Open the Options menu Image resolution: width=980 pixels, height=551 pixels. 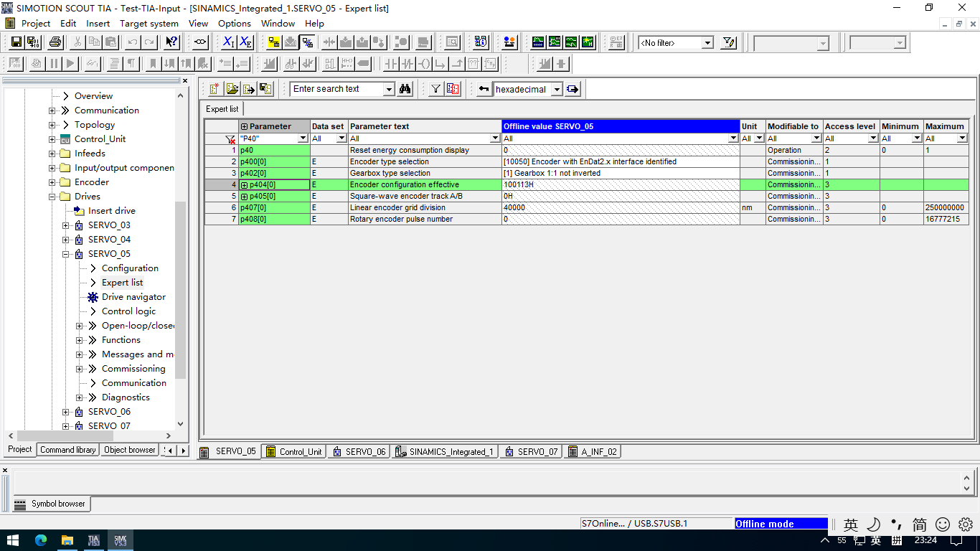[235, 23]
